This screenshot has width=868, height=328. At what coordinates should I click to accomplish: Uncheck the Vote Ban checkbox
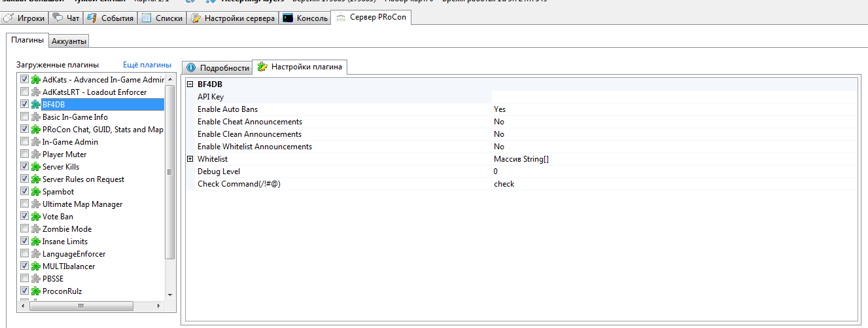[25, 217]
